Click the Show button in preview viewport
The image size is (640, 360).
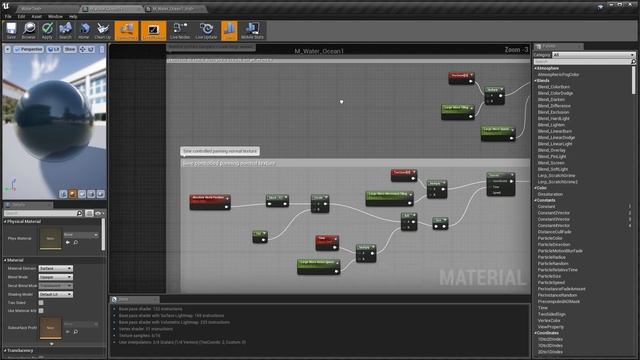point(69,49)
